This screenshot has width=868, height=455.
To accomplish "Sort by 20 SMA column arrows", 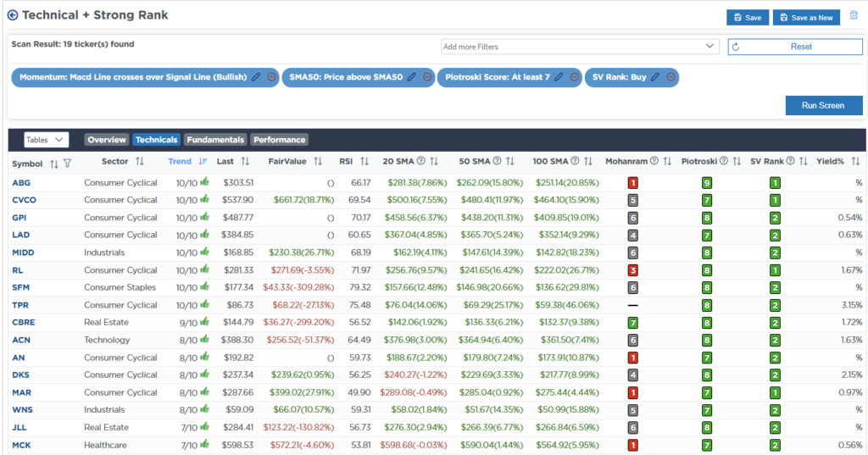I will click(x=434, y=161).
